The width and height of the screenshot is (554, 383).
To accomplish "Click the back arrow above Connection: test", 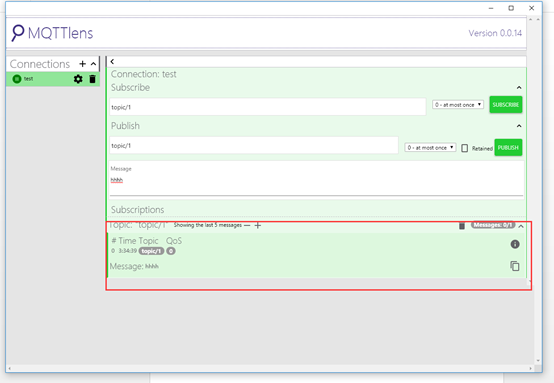I will [112, 61].
